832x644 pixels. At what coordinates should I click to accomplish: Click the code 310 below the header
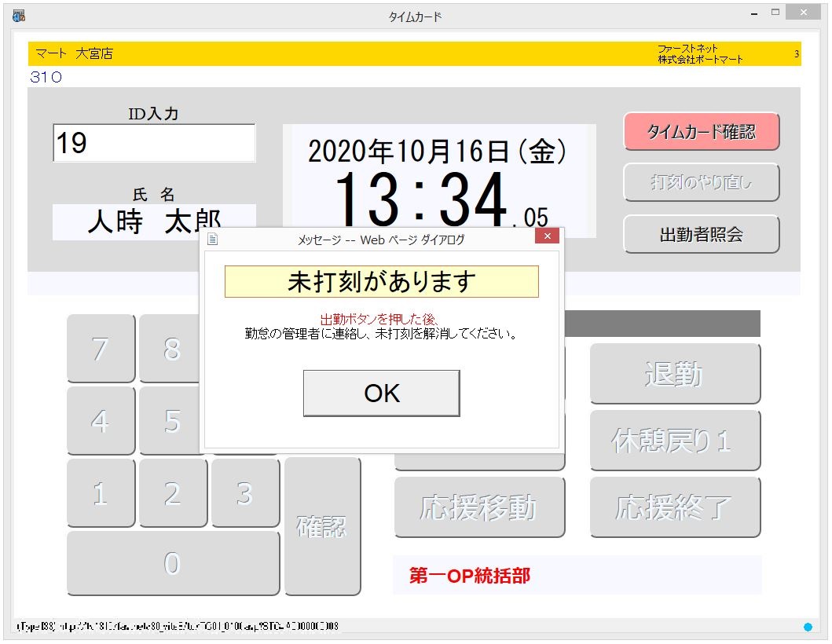46,78
